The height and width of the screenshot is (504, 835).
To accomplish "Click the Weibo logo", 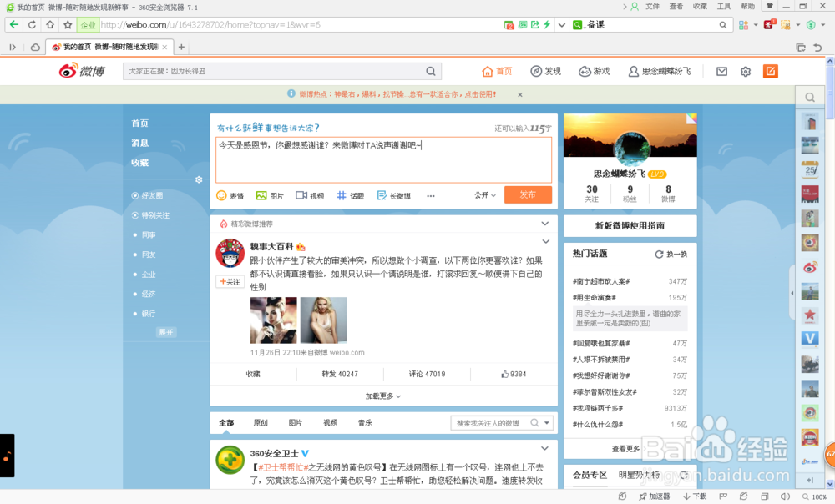I will [x=82, y=70].
